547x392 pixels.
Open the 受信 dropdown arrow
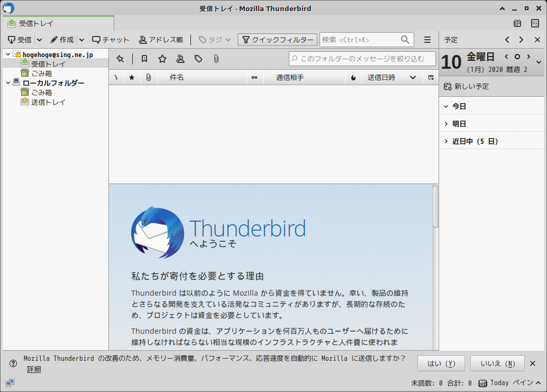click(40, 40)
